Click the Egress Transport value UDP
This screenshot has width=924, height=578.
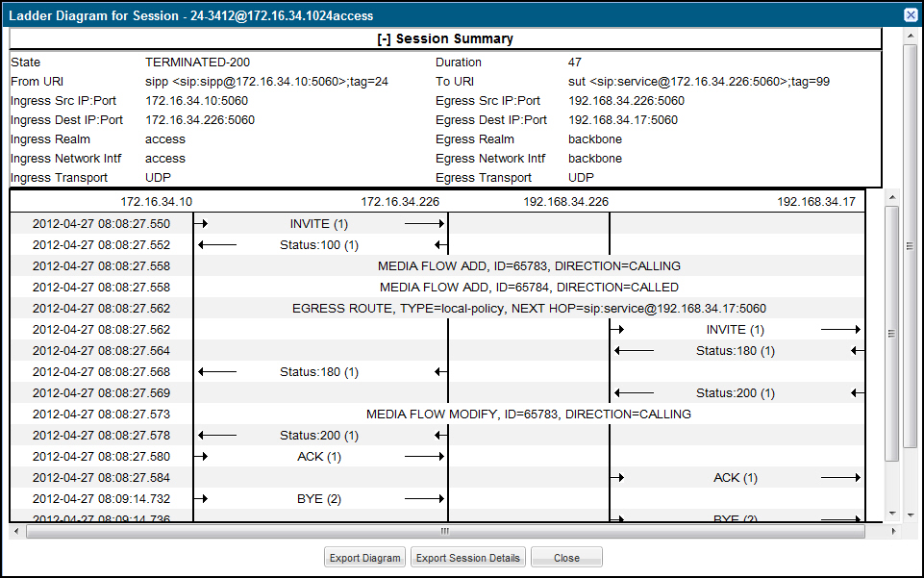click(x=581, y=177)
